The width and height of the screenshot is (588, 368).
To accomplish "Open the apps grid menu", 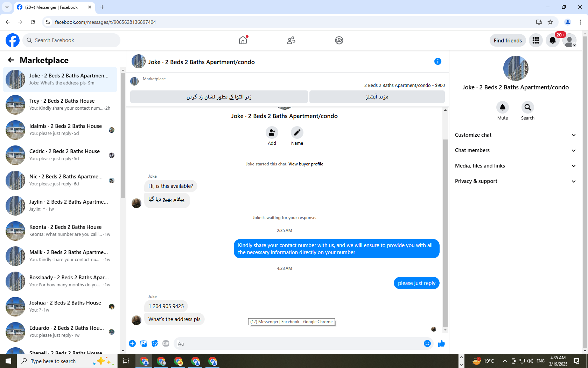I will pos(536,40).
